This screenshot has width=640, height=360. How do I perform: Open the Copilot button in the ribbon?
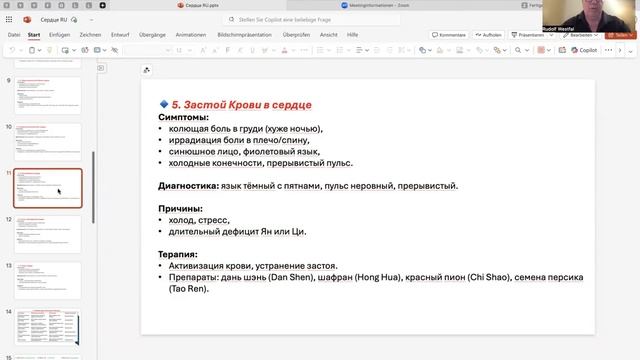[584, 50]
